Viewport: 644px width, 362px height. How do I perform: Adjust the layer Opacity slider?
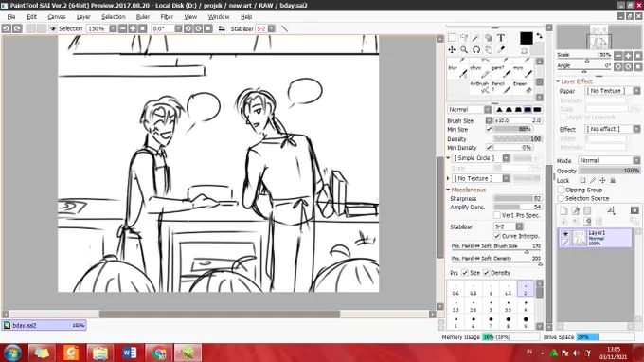(610, 171)
